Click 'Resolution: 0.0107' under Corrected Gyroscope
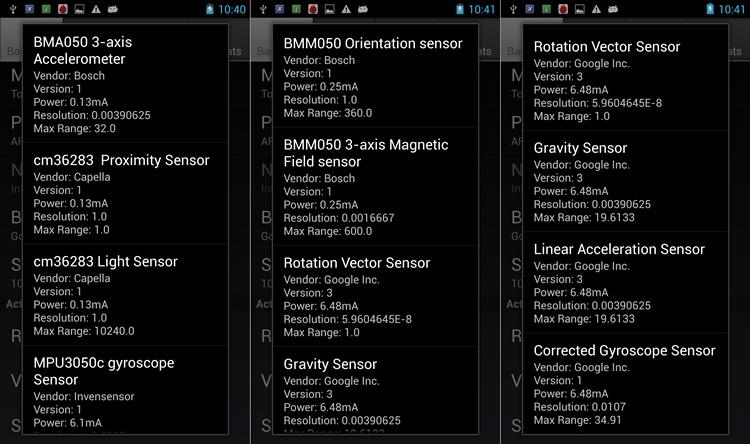The image size is (750, 444). pyautogui.click(x=580, y=407)
